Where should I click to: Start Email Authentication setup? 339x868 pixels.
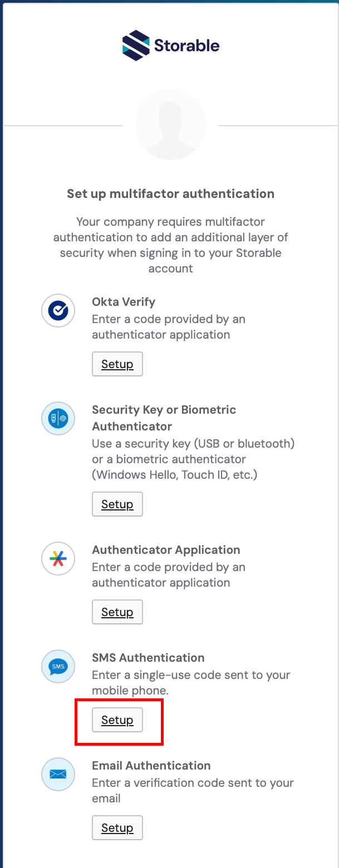click(117, 828)
